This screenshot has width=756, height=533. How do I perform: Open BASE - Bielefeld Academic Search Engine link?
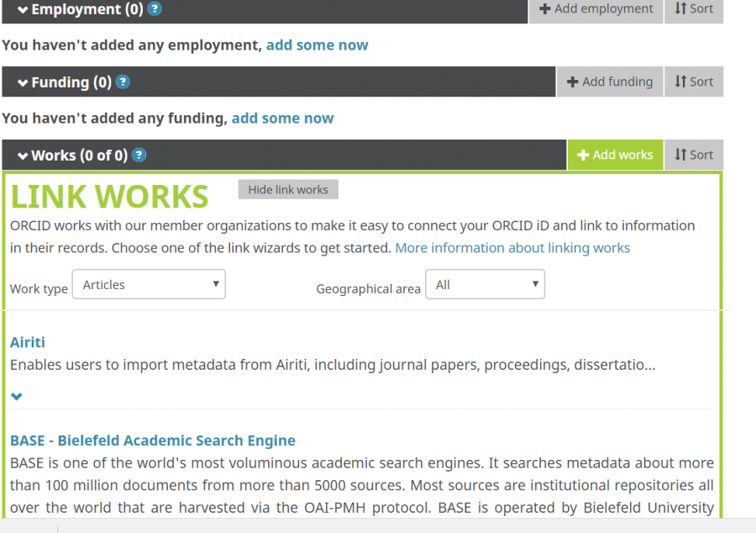pyautogui.click(x=153, y=441)
